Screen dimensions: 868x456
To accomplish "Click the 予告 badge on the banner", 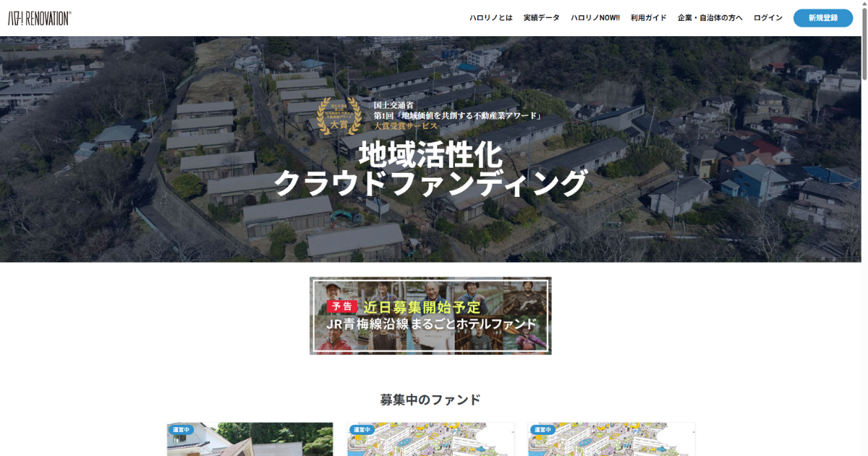I will pyautogui.click(x=341, y=307).
